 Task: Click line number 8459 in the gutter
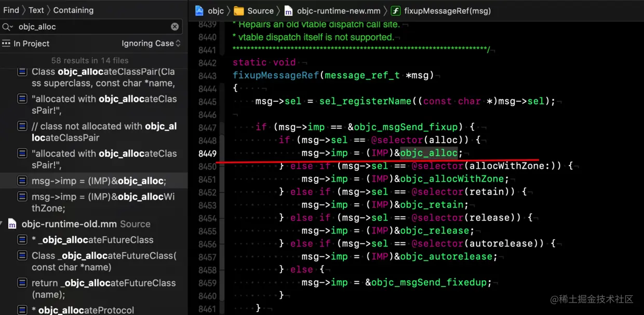coord(207,283)
